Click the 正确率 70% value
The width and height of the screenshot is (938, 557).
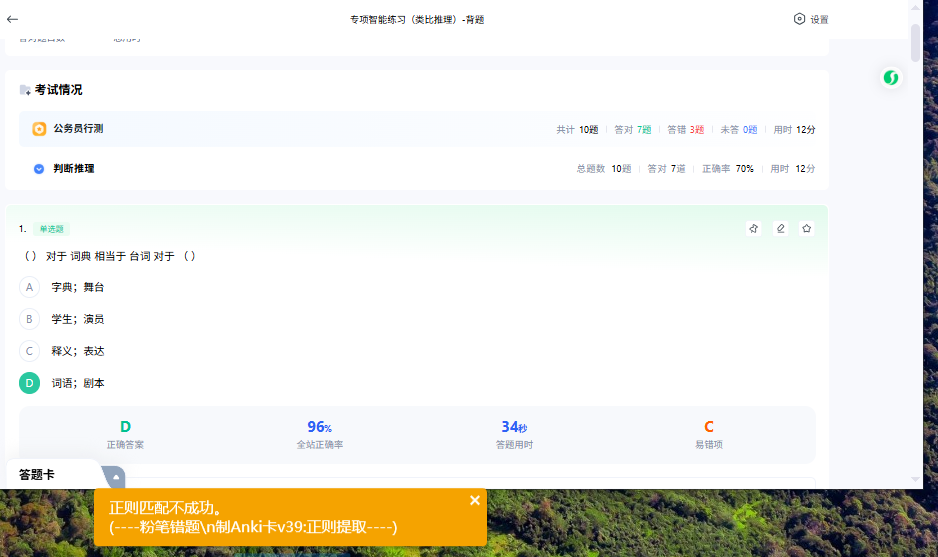pos(727,169)
